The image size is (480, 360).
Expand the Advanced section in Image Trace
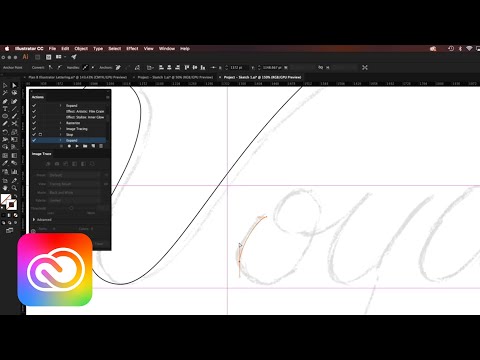click(34, 220)
